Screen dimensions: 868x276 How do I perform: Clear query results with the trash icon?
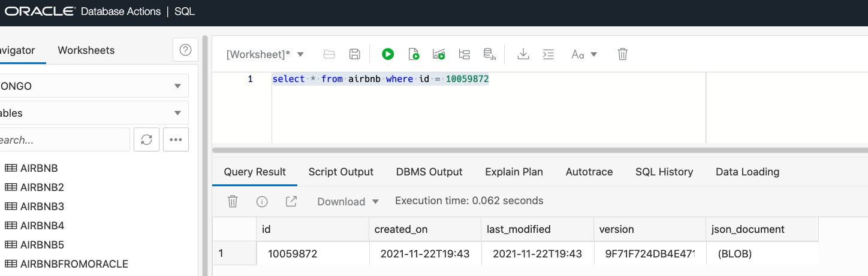click(233, 201)
